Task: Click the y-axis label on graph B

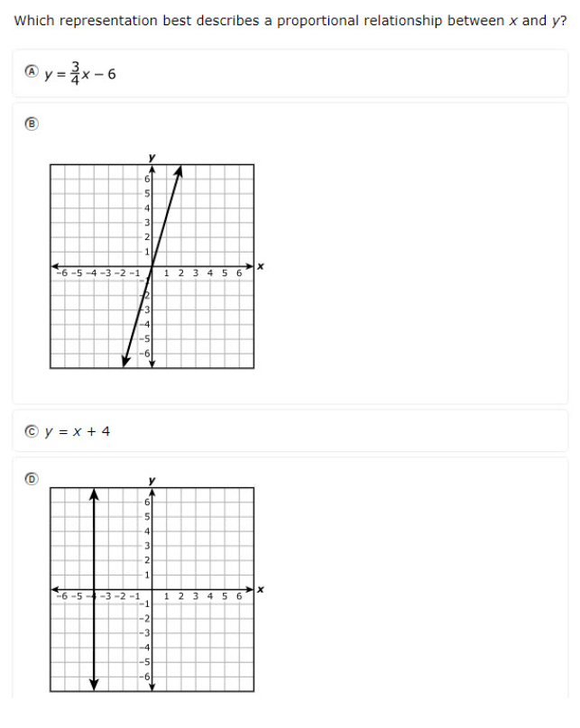Action: 152,158
